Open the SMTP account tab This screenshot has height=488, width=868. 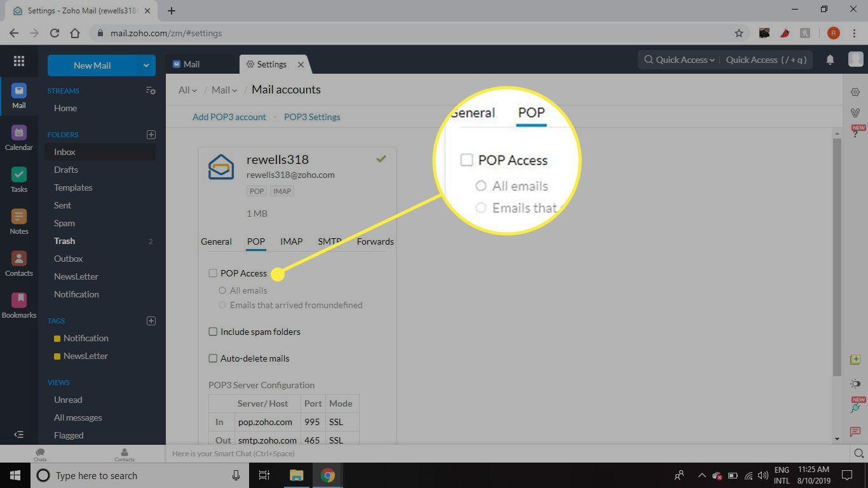point(330,241)
